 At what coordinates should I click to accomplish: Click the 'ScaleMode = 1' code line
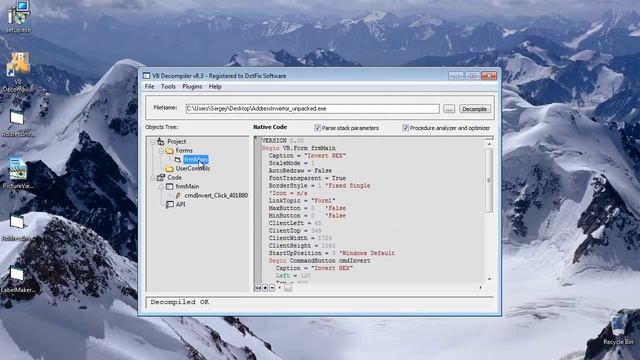coord(291,163)
